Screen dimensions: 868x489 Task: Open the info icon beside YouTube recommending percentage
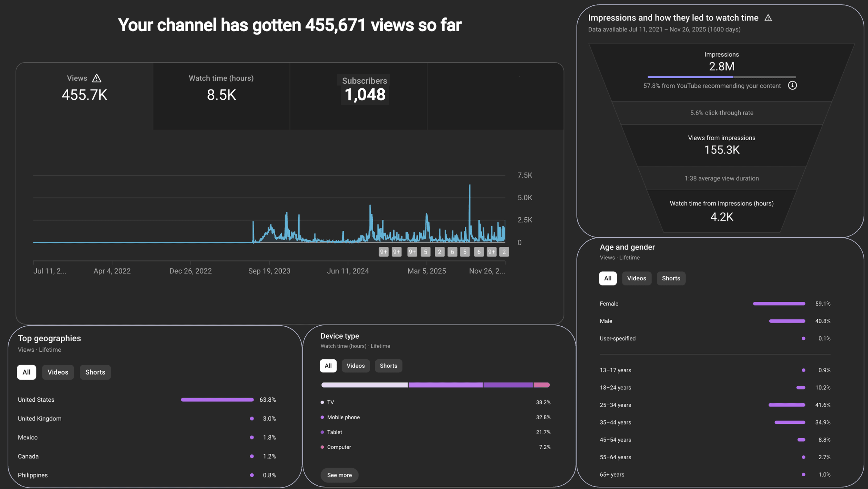tap(792, 85)
